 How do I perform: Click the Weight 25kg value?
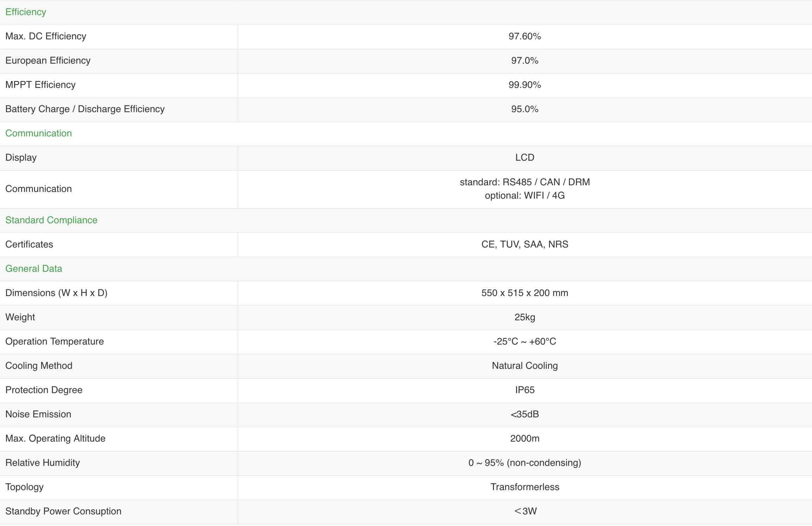point(525,317)
